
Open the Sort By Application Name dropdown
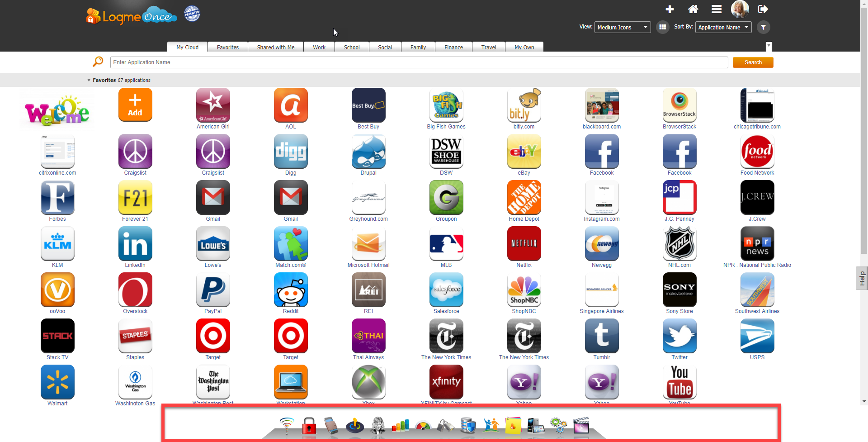[723, 27]
